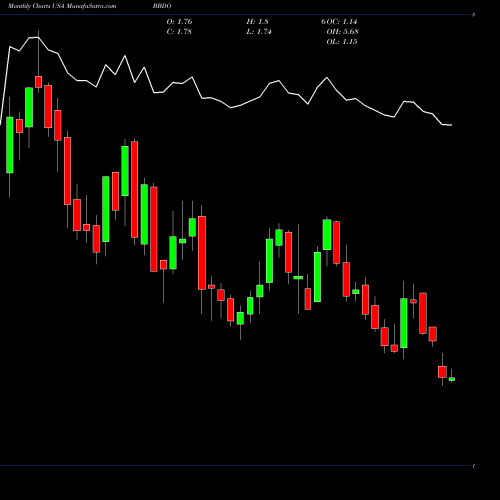Viewport: 500px width, 500px height.
Task: Click the open price value O: 1.76
Action: [x=179, y=22]
